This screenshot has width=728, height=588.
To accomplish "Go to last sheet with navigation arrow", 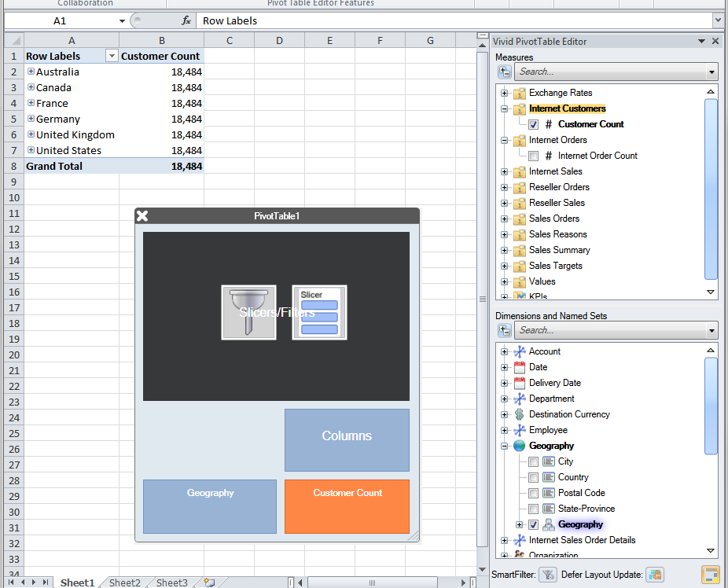I will [x=45, y=582].
